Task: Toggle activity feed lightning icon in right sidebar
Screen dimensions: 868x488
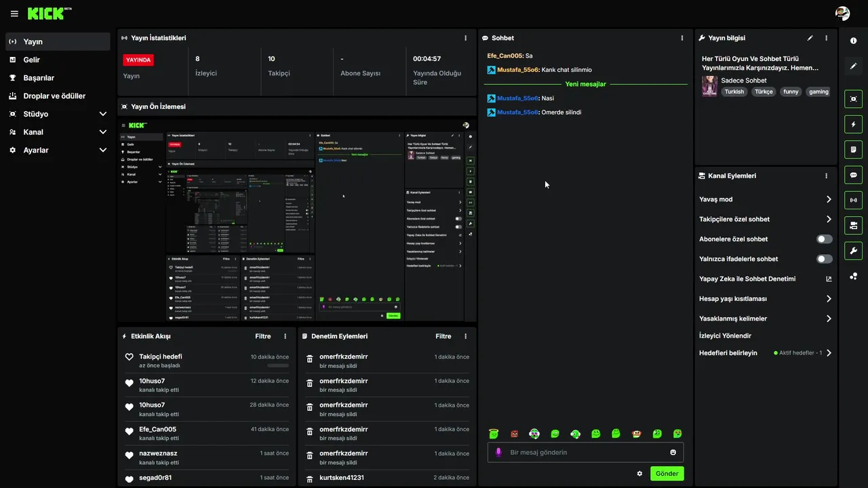Action: (x=853, y=124)
